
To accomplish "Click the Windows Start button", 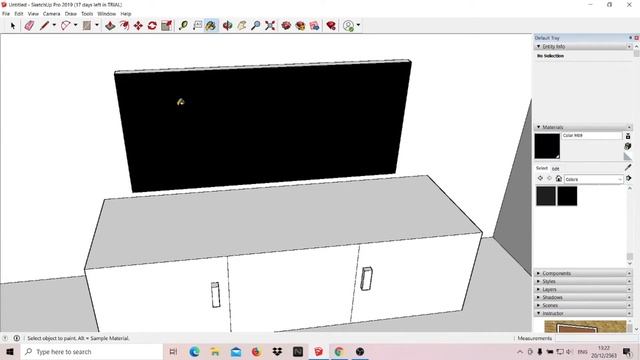I will [10, 351].
